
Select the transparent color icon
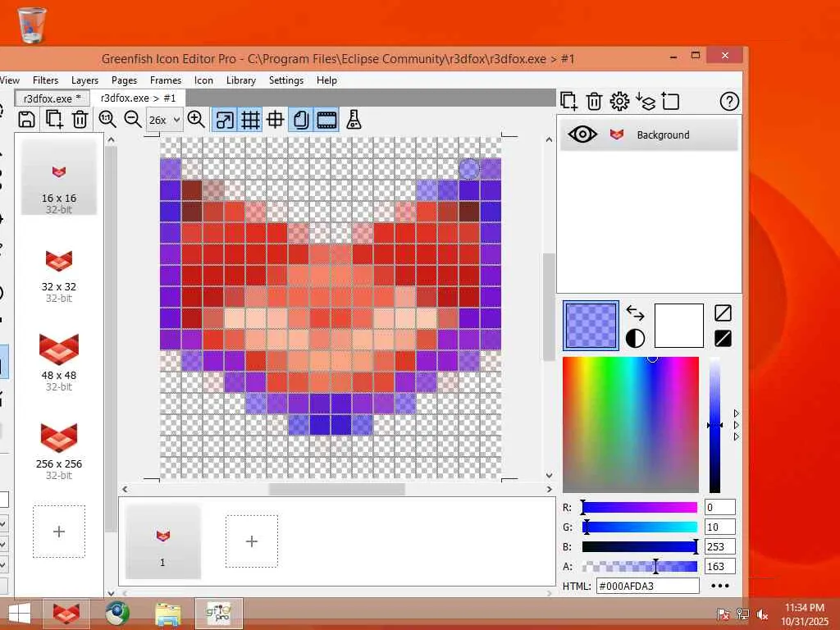point(724,313)
